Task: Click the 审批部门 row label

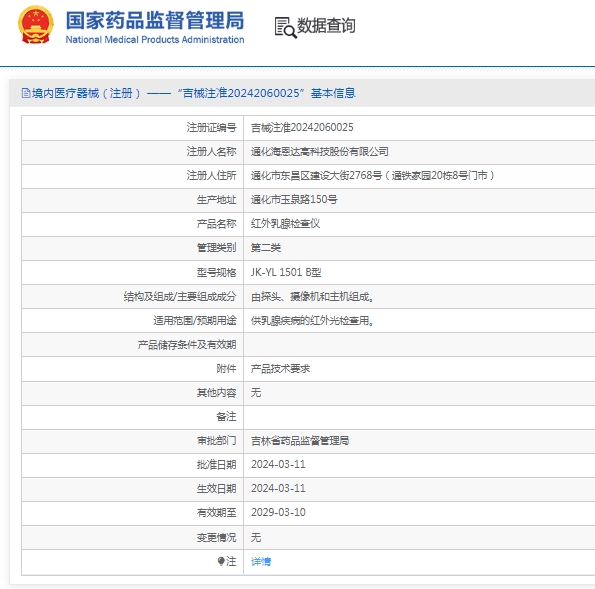Action: tap(216, 441)
